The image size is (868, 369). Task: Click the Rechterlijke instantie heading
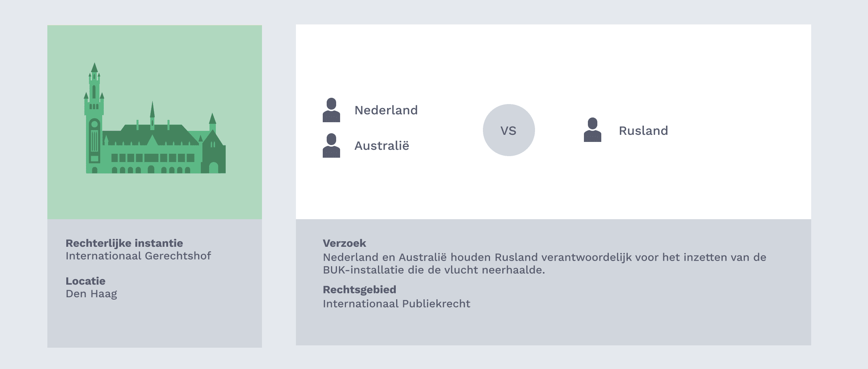click(124, 243)
